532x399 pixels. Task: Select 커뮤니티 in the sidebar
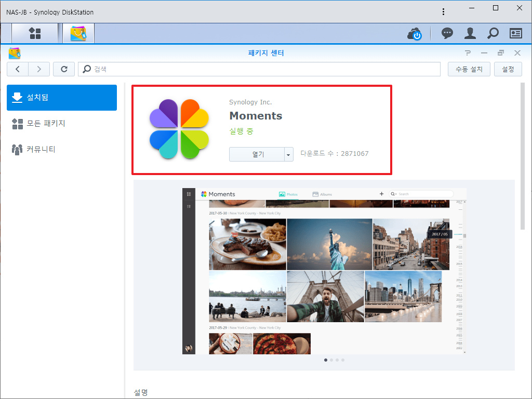(x=62, y=149)
